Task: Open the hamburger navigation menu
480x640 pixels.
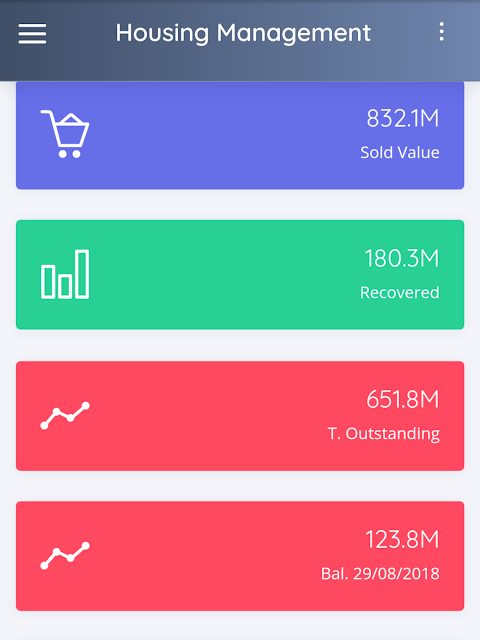Action: pyautogui.click(x=32, y=33)
